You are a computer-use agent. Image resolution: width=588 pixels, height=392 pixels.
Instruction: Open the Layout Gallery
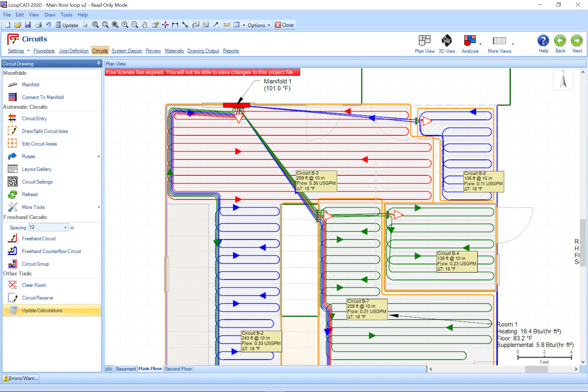point(36,169)
